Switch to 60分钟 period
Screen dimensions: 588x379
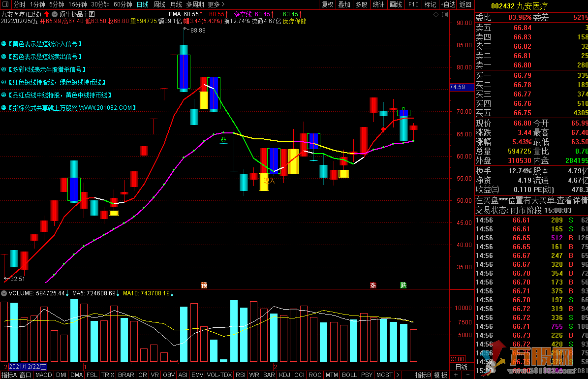[123, 4]
